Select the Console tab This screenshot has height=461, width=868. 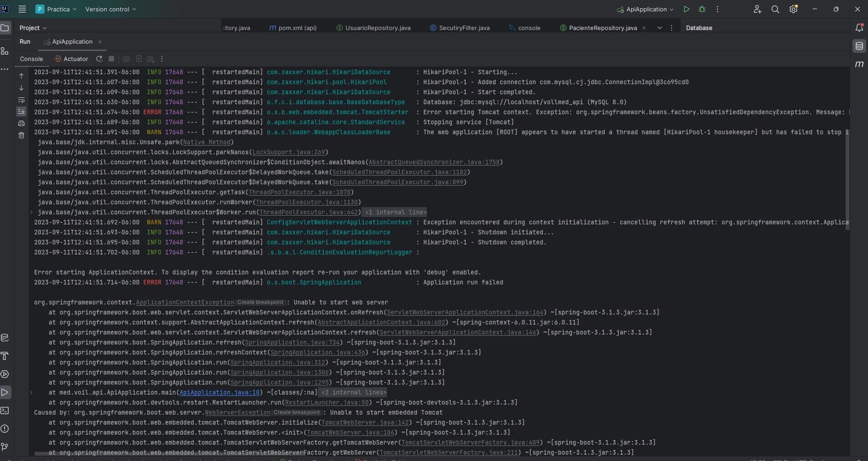31,59
